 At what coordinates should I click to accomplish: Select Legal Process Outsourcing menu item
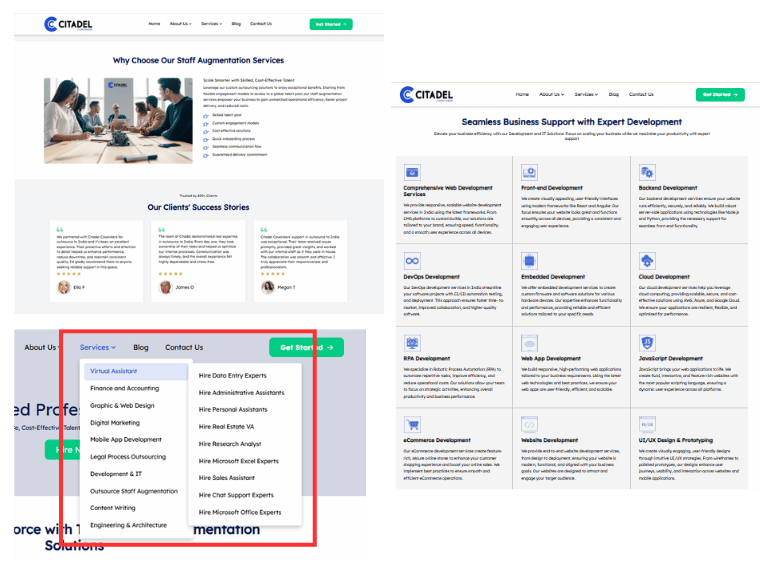128,456
